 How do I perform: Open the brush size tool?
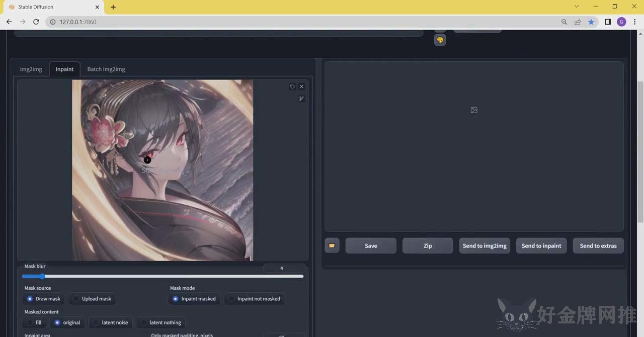[x=301, y=99]
